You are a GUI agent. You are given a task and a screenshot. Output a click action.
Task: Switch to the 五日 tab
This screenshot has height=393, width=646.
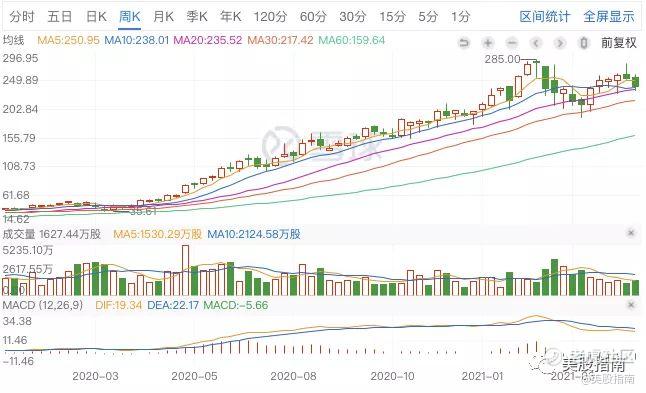point(60,17)
